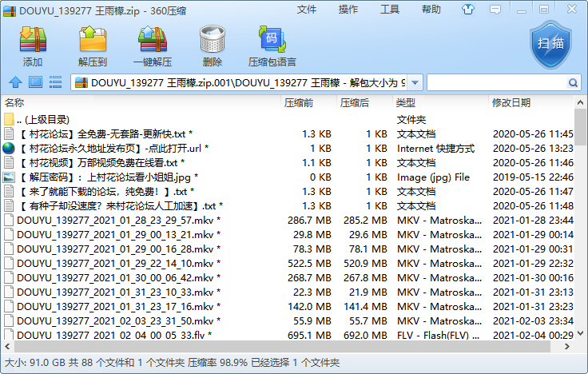This screenshot has height=374, width=588.
Task: Open the 帮助 (Help) menu
Action: 431,10
